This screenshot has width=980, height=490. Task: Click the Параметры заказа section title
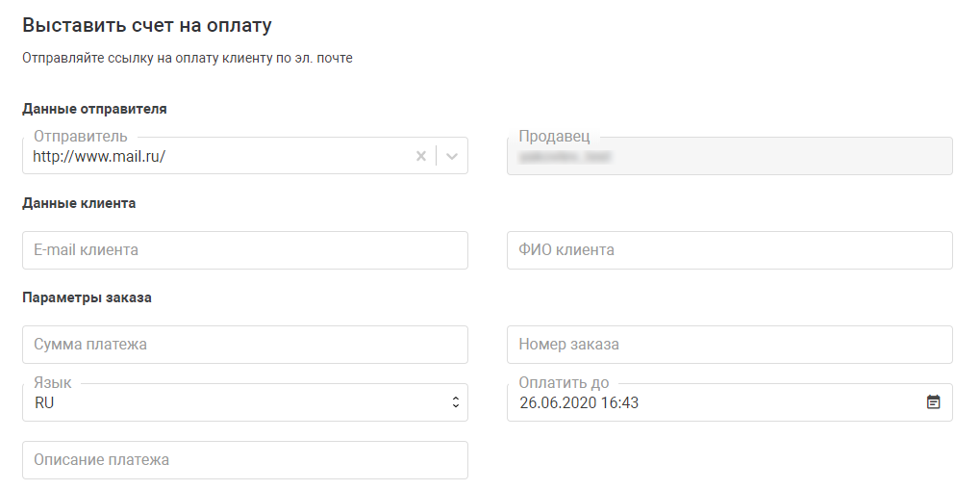87,297
